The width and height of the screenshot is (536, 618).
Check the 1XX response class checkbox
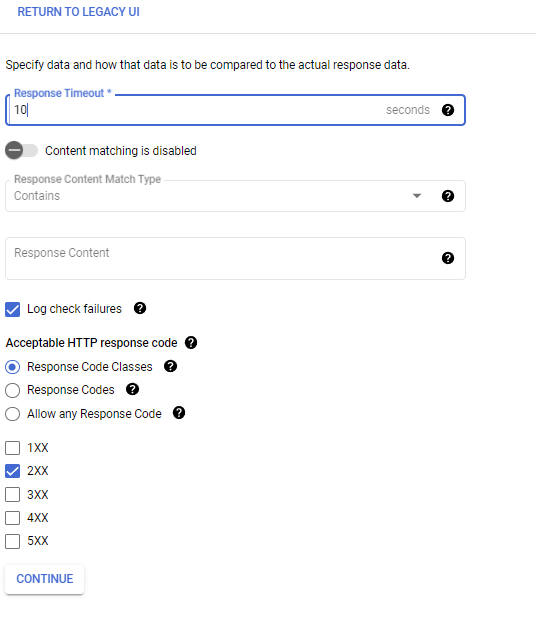pyautogui.click(x=13, y=448)
